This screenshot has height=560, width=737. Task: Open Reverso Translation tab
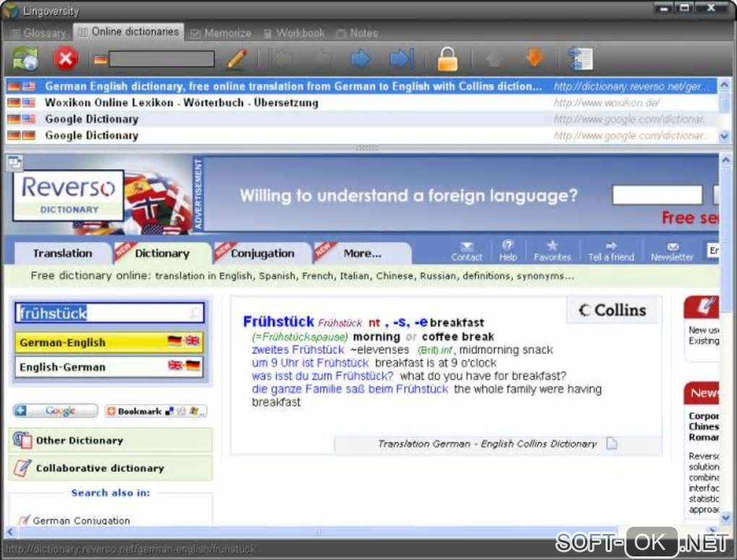pos(63,253)
